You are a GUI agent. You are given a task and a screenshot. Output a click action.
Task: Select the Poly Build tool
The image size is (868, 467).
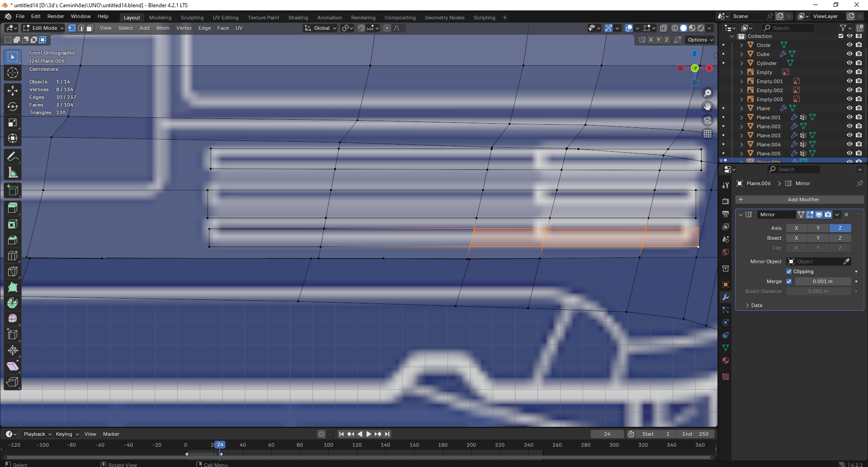pos(13,287)
